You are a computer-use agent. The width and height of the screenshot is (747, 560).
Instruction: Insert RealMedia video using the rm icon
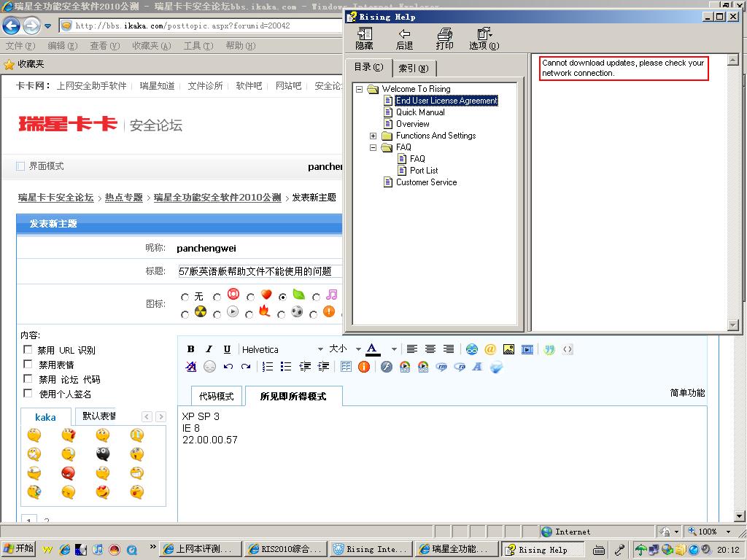click(x=441, y=367)
